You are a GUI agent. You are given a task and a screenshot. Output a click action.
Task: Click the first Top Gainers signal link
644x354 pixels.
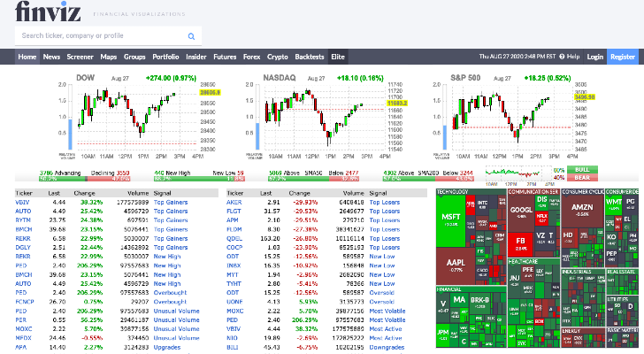point(170,202)
